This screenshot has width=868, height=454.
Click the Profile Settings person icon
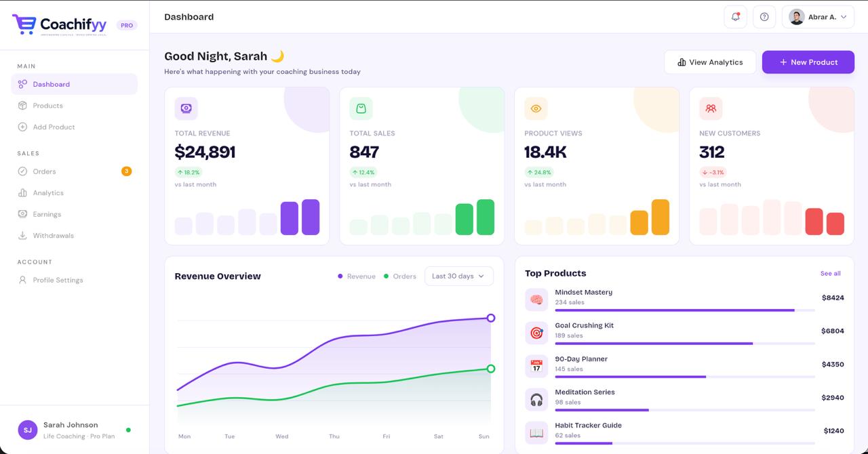tap(22, 280)
